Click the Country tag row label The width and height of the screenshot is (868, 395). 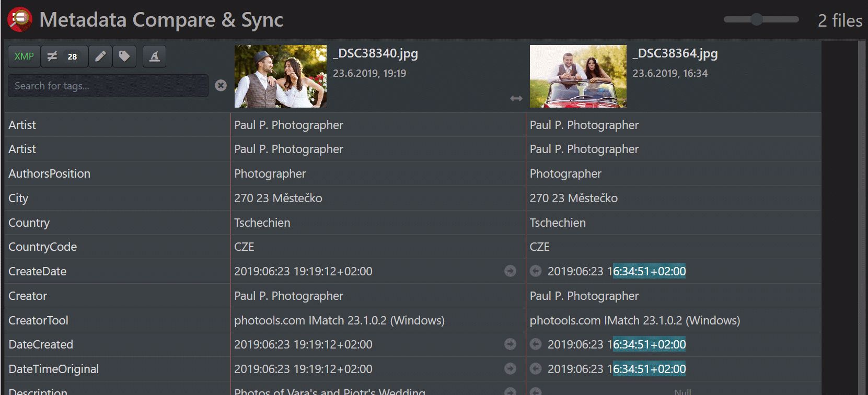pyautogui.click(x=29, y=223)
